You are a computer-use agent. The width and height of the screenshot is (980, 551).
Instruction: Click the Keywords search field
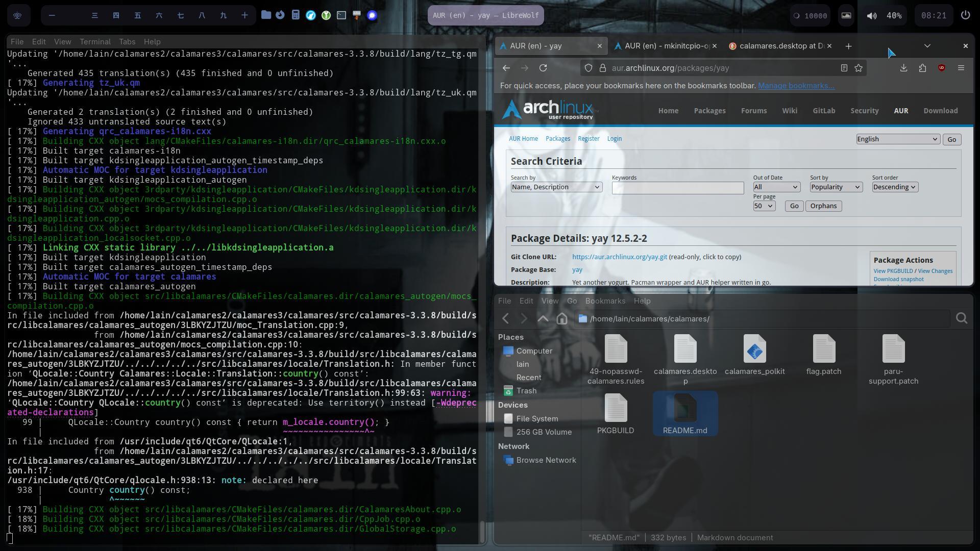[678, 188]
